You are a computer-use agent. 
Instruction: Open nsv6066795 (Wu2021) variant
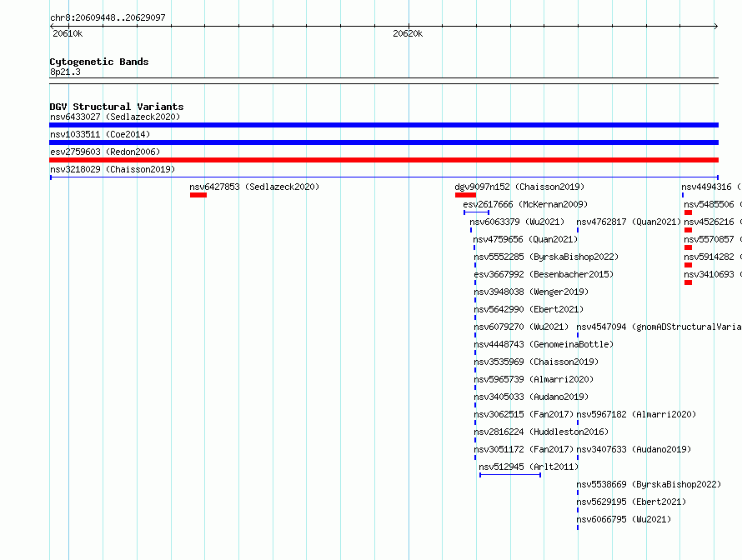click(x=624, y=519)
